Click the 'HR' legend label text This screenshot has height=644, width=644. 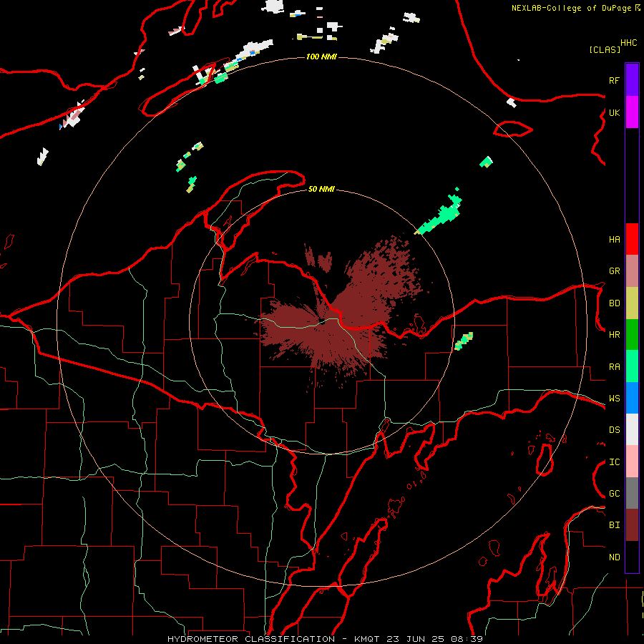point(614,335)
